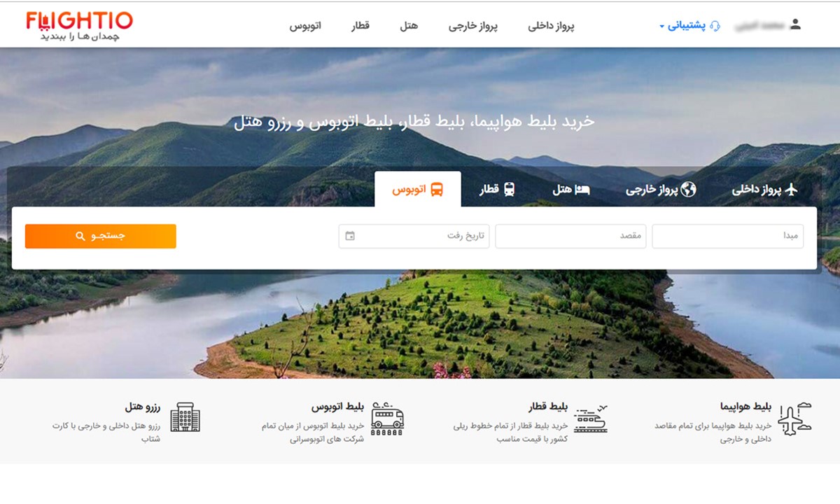The height and width of the screenshot is (504, 840).
Task: Click the support headset icon
Action: click(x=715, y=26)
